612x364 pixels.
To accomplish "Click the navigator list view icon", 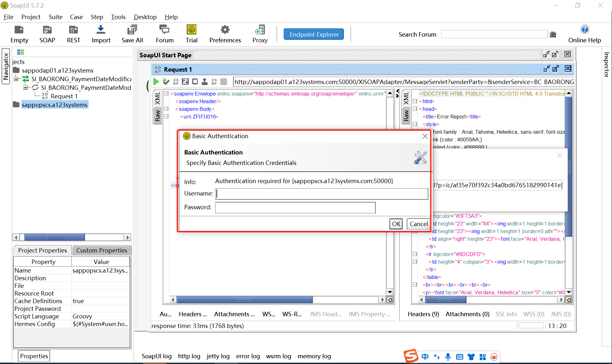I will tap(20, 52).
